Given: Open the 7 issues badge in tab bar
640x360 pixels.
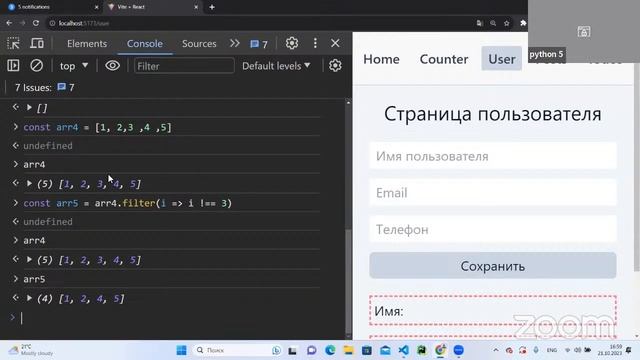Looking at the screenshot, I should pyautogui.click(x=259, y=44).
